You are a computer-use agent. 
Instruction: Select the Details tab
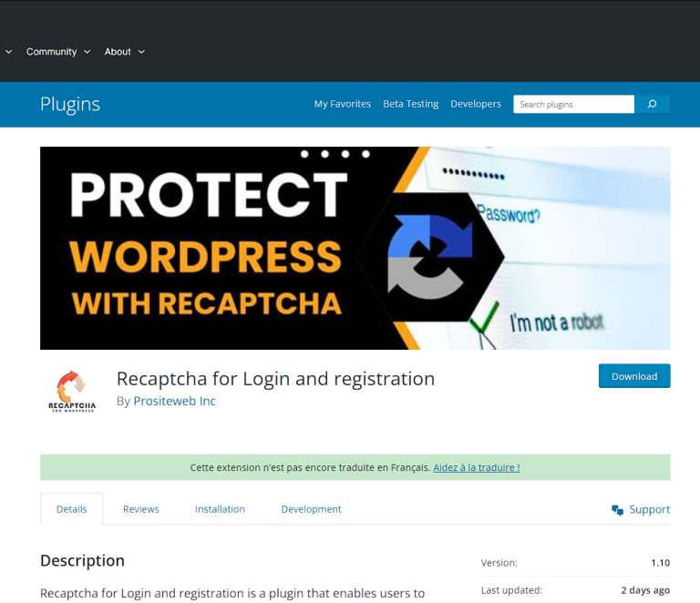pyautogui.click(x=71, y=509)
